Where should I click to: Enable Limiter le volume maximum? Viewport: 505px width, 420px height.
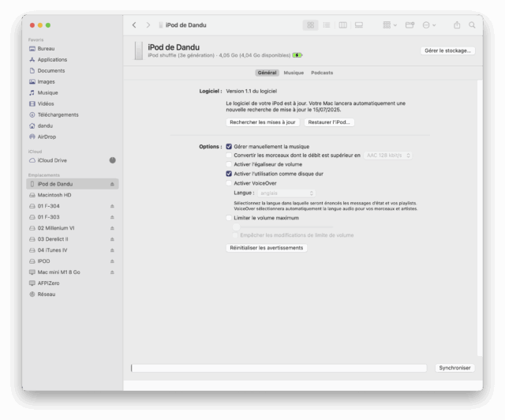click(x=229, y=218)
